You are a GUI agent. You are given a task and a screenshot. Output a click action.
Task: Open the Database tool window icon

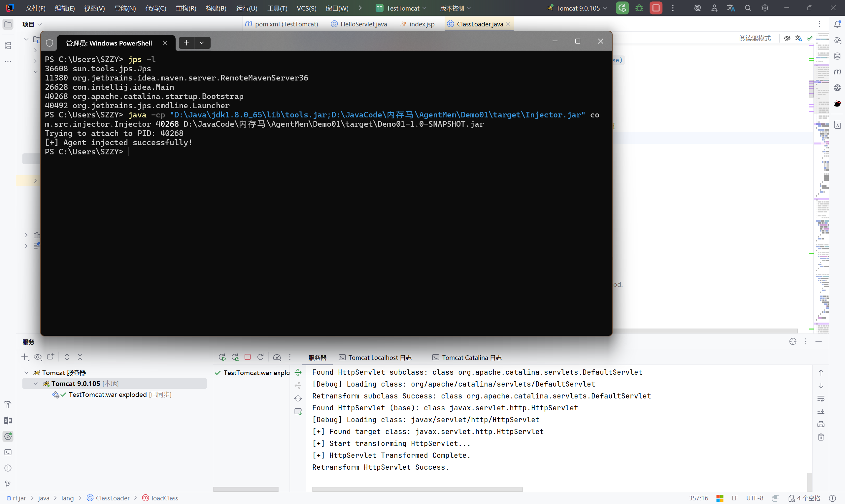click(837, 56)
